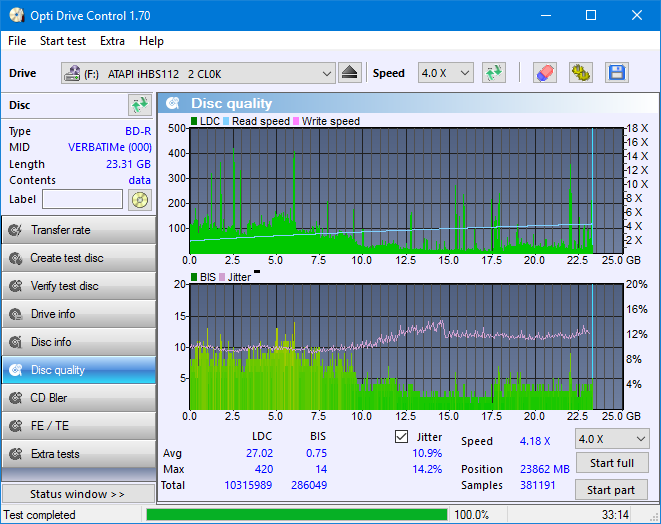
Task: Click the BIS total value 286049
Action: 309,485
